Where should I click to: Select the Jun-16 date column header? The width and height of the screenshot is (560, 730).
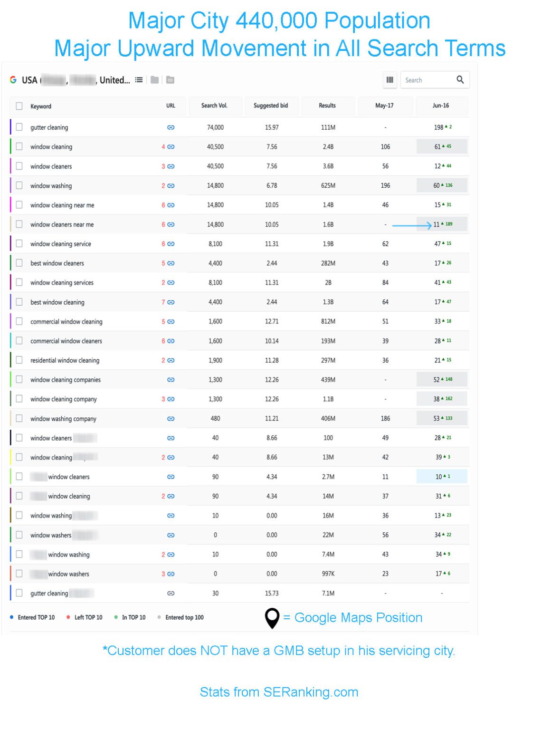441,106
